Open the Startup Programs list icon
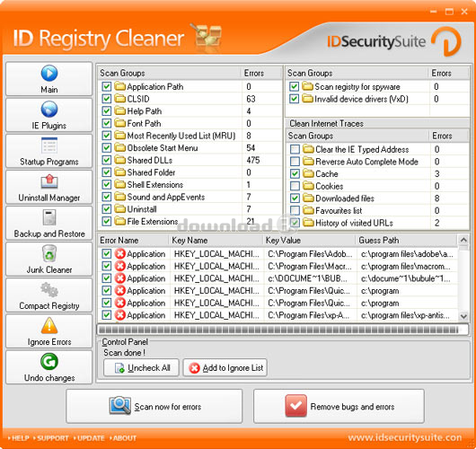476x449 pixels. click(49, 145)
